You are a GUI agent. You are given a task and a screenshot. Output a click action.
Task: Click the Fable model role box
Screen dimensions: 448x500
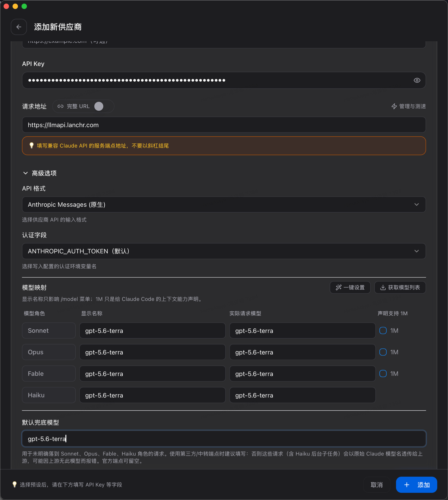[49, 373]
